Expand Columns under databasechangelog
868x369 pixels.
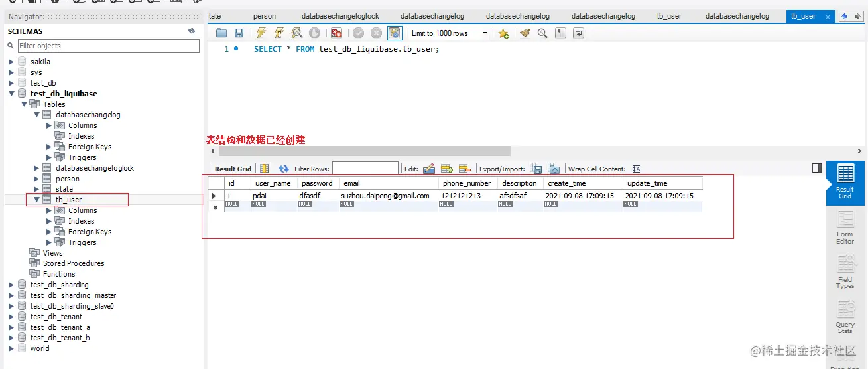coord(49,125)
